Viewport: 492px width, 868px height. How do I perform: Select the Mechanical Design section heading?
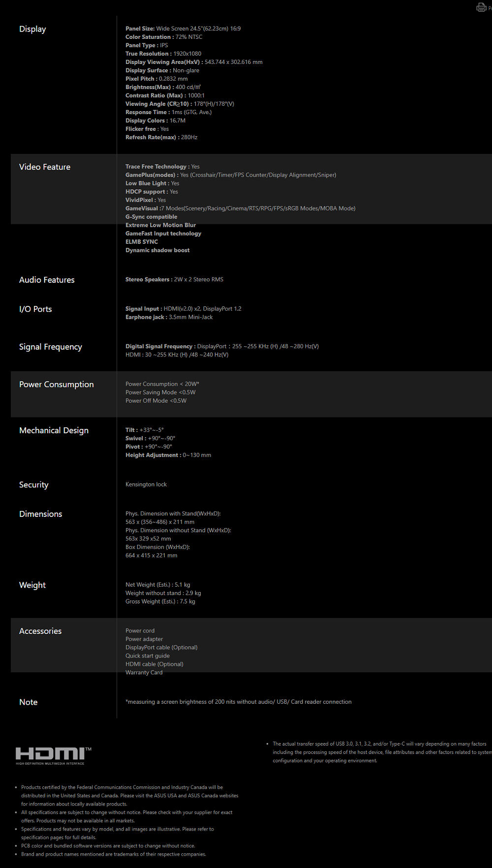pos(54,430)
